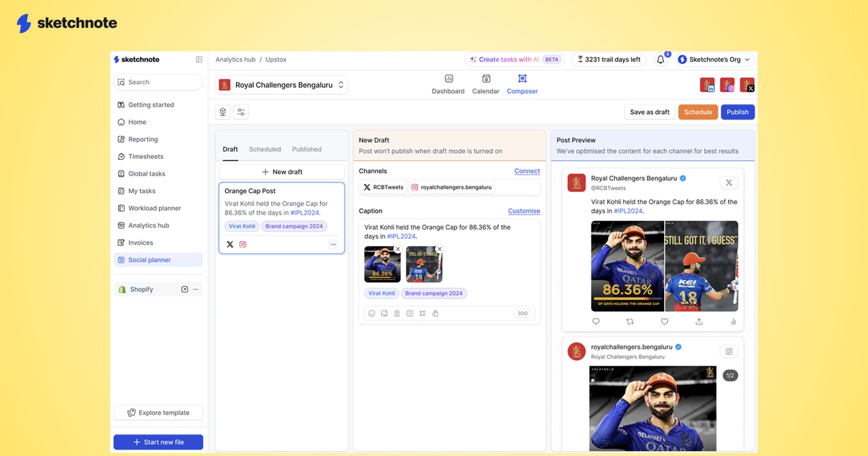The image size is (868, 456).
Task: Open Social planner in sidebar
Action: (158, 260)
